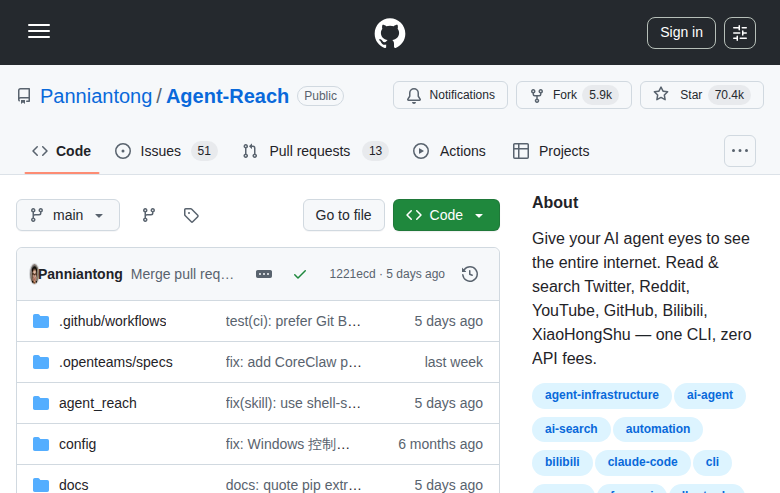This screenshot has height=493, width=780.
Task: View tags via the tag icon
Action: coord(191,215)
